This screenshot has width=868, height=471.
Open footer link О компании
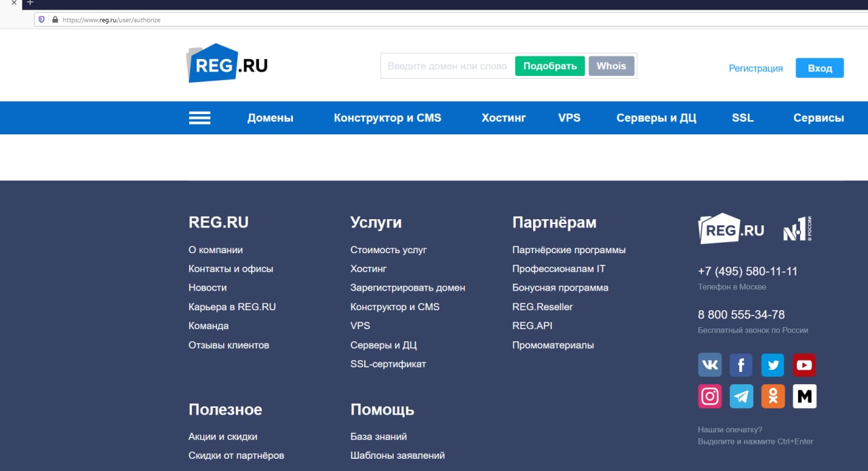click(216, 250)
